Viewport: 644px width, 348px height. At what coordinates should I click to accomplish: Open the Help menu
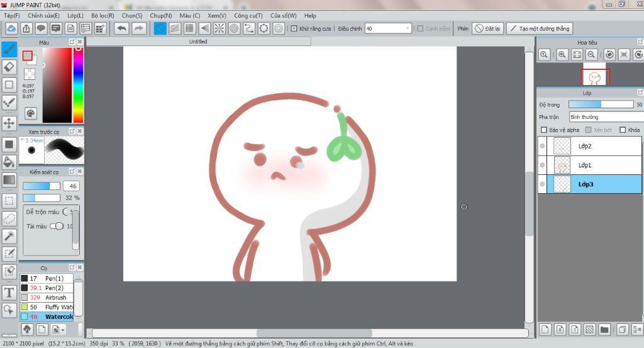(310, 16)
